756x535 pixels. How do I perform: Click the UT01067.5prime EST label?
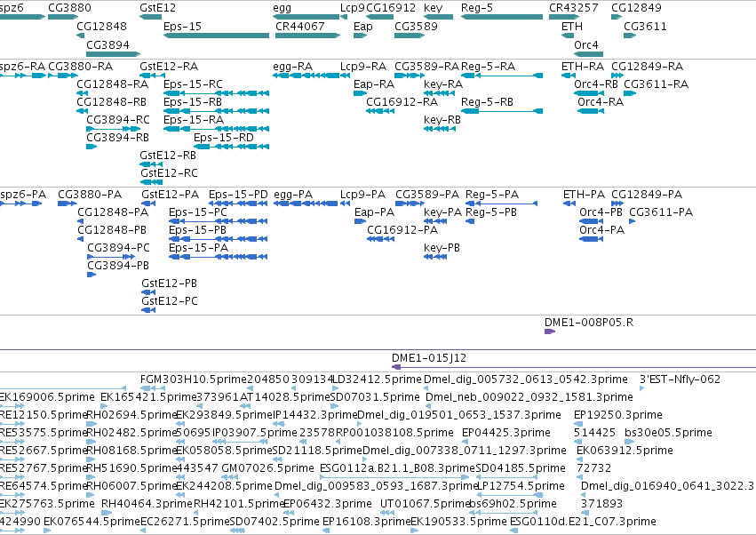(426, 504)
